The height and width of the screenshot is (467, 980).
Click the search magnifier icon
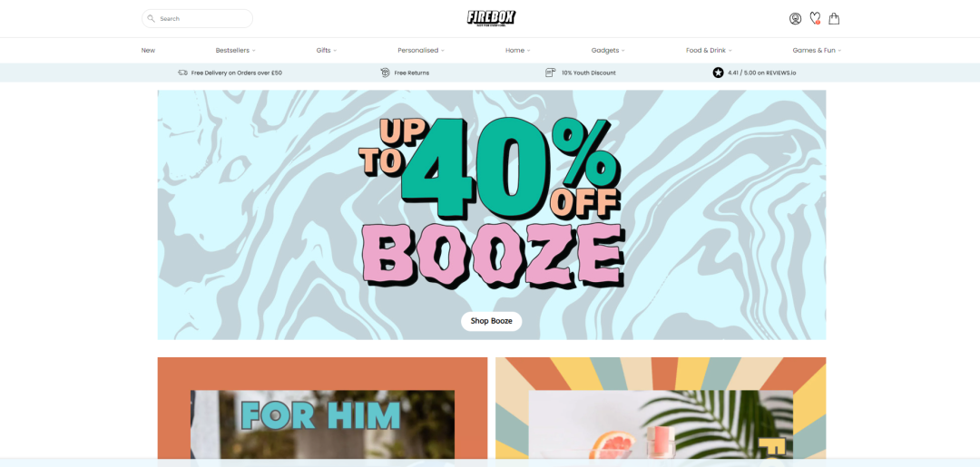[x=152, y=19]
